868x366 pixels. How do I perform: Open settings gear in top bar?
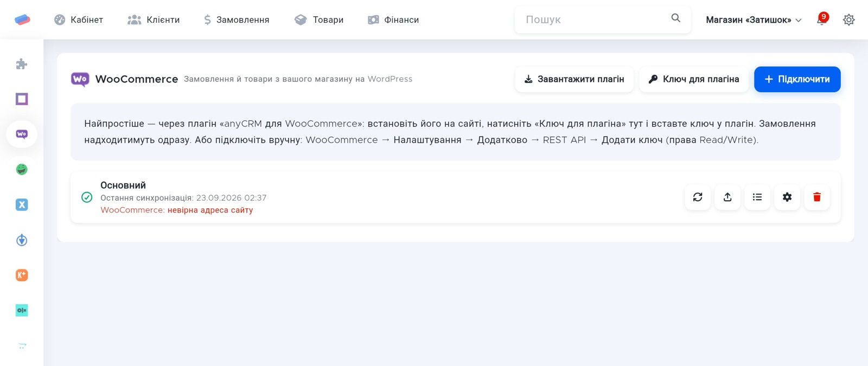pos(849,20)
